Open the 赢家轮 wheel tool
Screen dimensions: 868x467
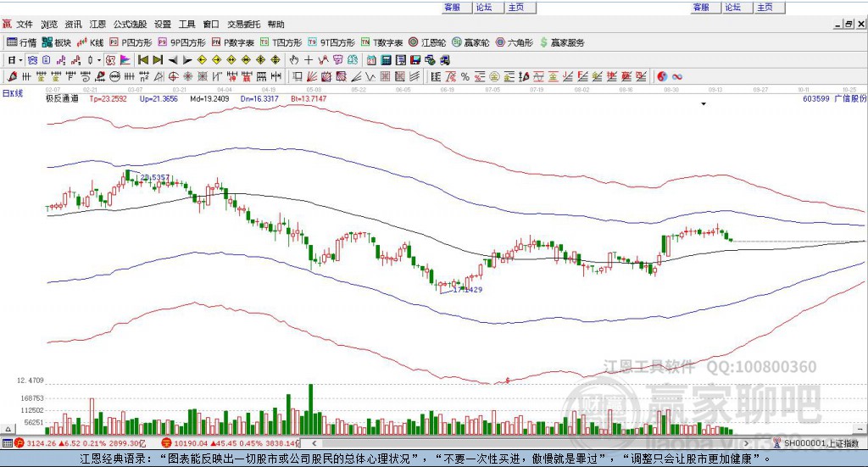[x=470, y=42]
